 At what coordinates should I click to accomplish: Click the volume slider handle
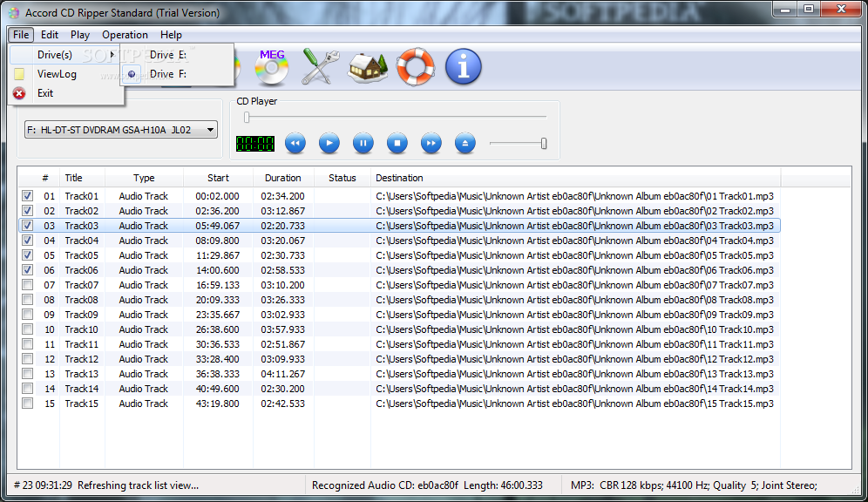click(x=544, y=143)
